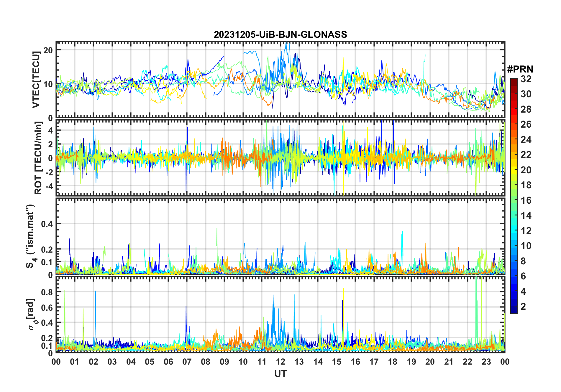Click colorbar tick label 6
The height and width of the screenshot is (392, 561).
pos(523,276)
